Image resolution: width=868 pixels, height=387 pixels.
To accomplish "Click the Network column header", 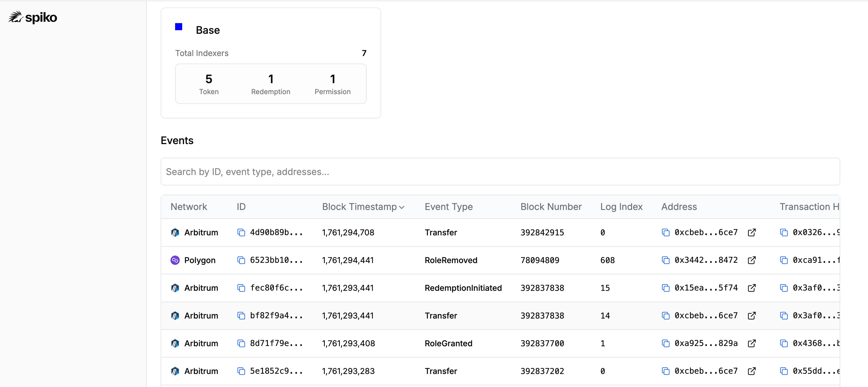I will 189,207.
